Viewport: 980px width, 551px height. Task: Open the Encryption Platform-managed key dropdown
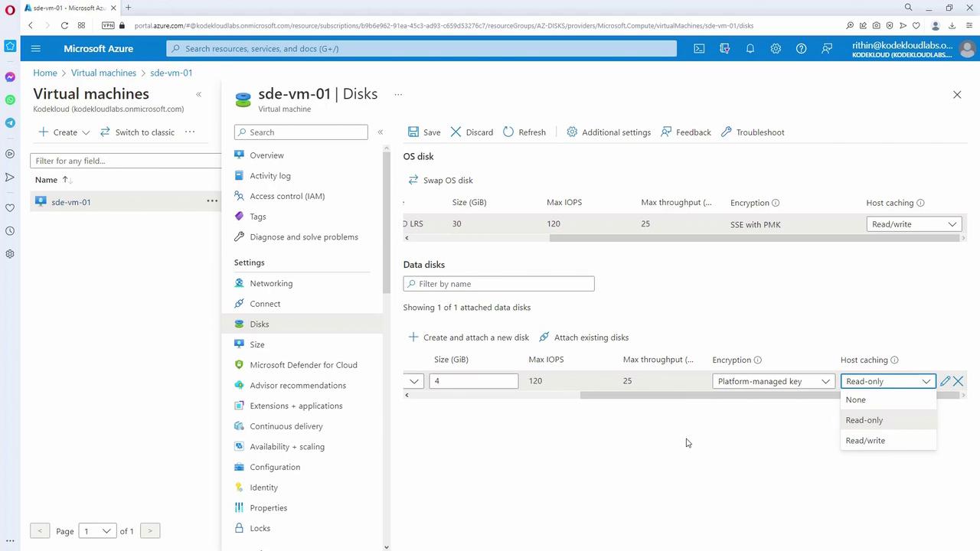pos(773,381)
